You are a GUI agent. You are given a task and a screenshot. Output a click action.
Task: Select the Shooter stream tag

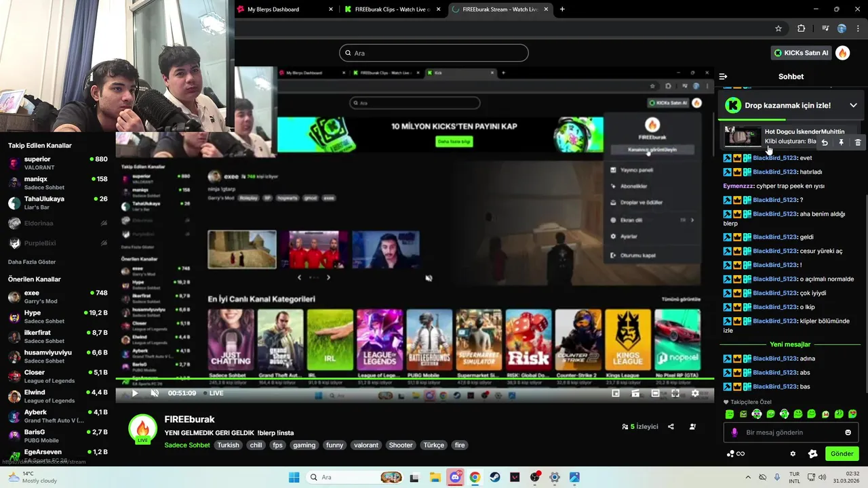[x=401, y=445]
